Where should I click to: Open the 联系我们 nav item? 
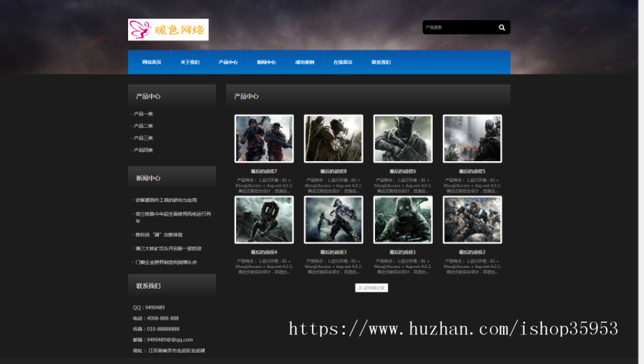point(381,62)
